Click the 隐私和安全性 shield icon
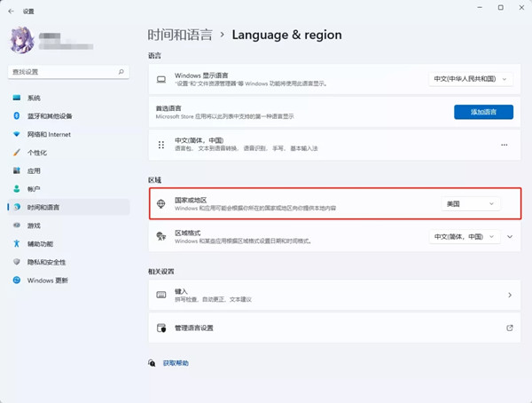Screen dimensions: 532x403 tap(16, 262)
